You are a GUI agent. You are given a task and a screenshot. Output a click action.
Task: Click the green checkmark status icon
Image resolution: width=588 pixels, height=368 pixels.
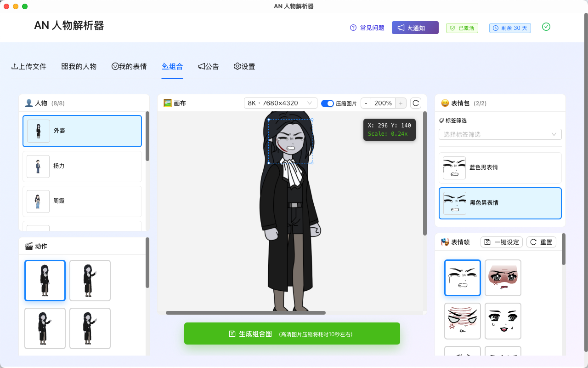546,27
